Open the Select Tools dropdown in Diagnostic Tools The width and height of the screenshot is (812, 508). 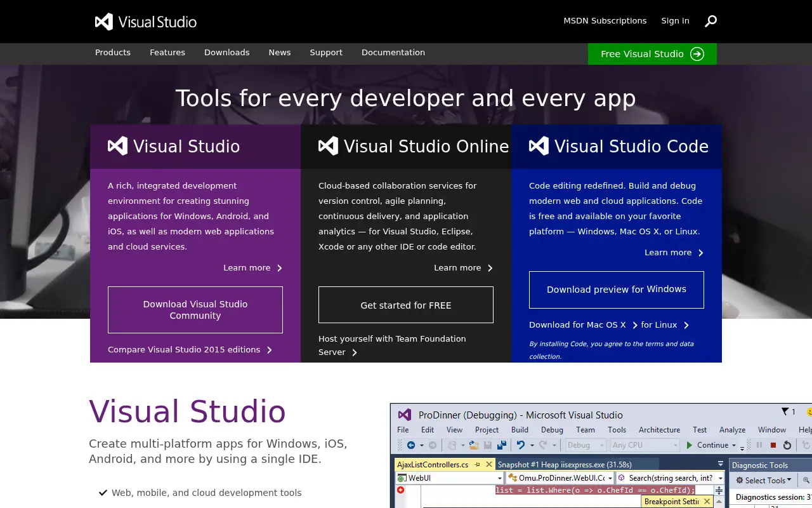click(x=763, y=481)
